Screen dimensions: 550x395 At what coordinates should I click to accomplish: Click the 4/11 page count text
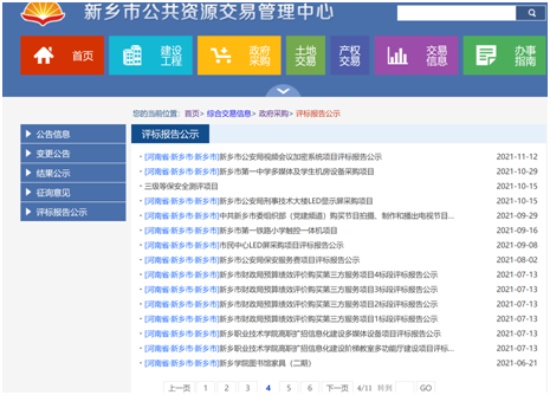tap(364, 388)
